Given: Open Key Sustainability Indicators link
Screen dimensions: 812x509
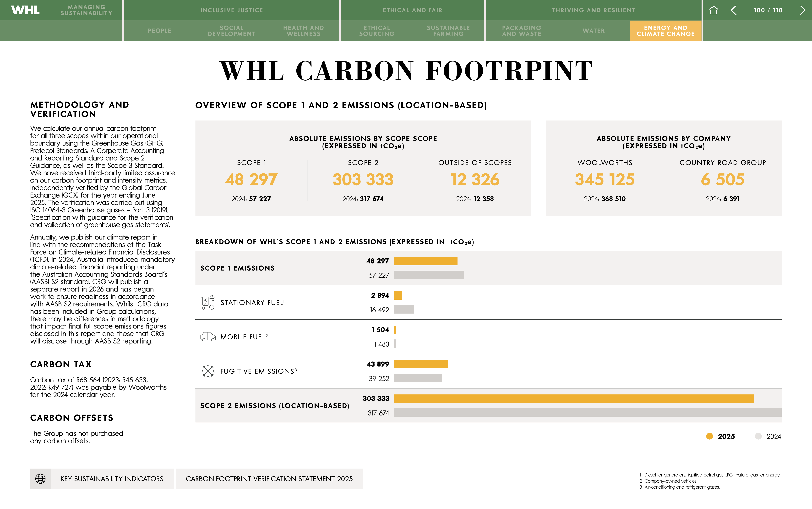Looking at the screenshot, I should [x=112, y=478].
